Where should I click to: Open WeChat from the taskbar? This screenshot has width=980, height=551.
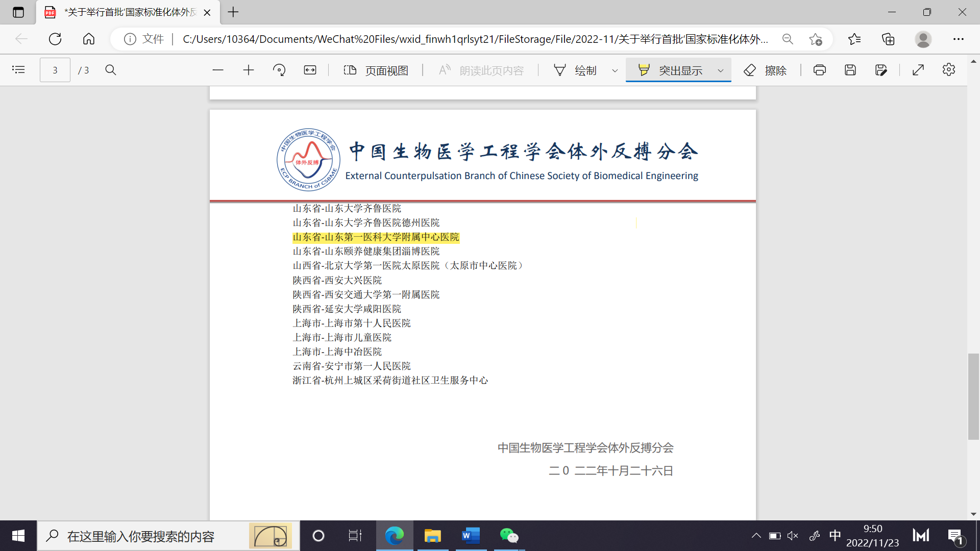509,536
